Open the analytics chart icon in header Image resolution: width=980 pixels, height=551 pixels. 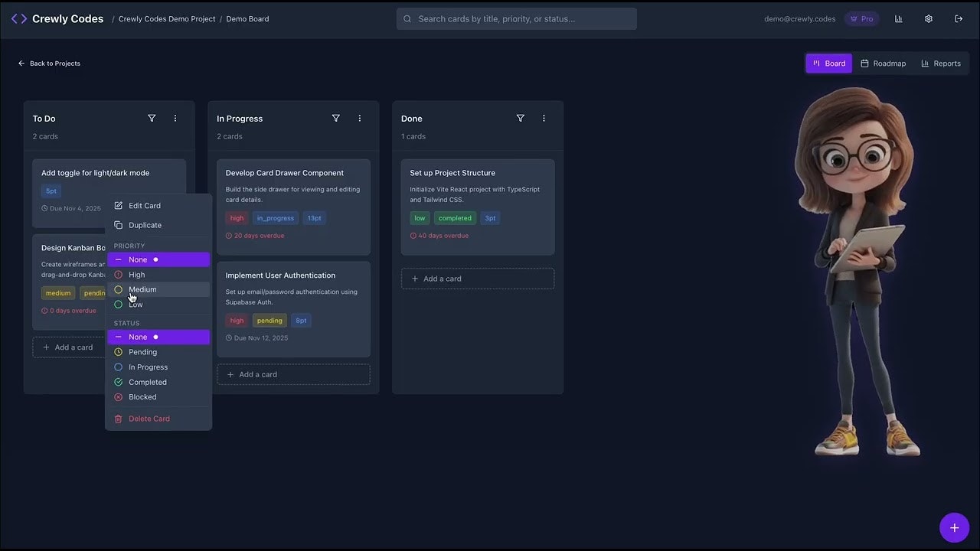(x=898, y=18)
